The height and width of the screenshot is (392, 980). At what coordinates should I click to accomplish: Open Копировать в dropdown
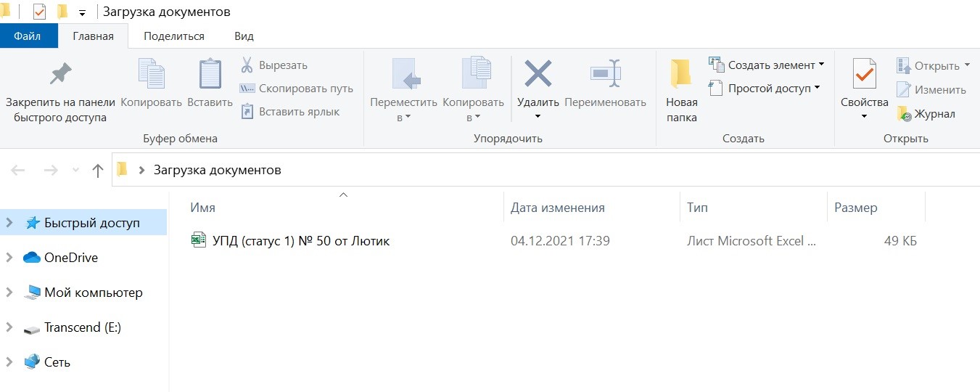pos(473,110)
